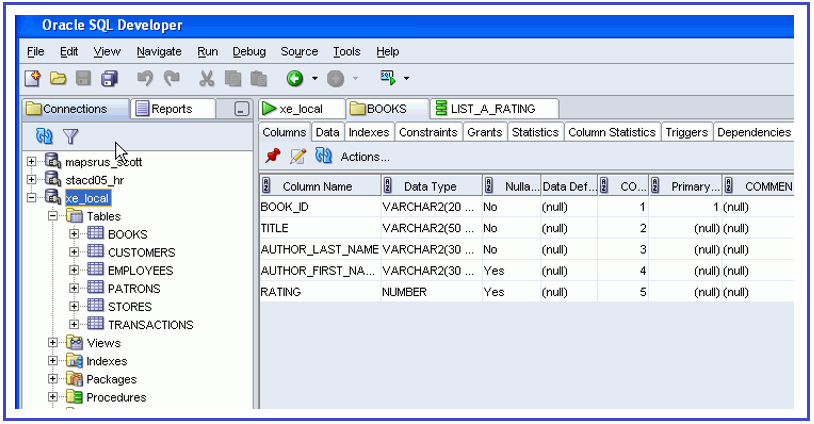Expand the BOOKS table node
814x424 pixels.
pyautogui.click(x=74, y=234)
